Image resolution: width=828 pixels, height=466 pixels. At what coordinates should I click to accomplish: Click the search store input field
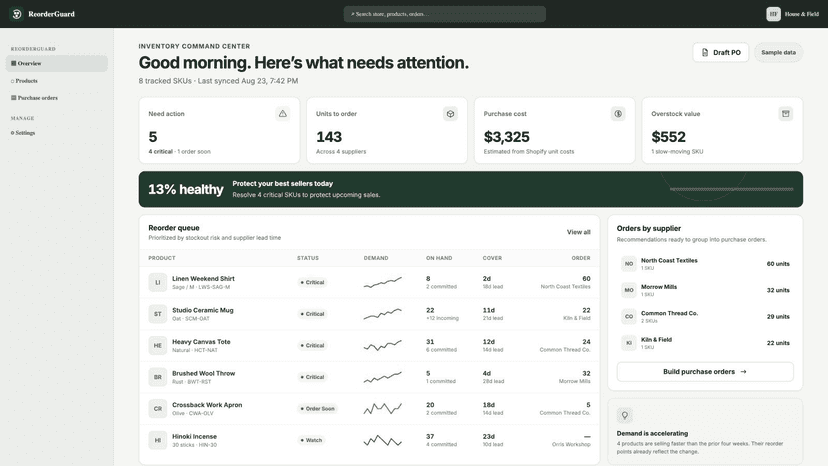coord(445,14)
